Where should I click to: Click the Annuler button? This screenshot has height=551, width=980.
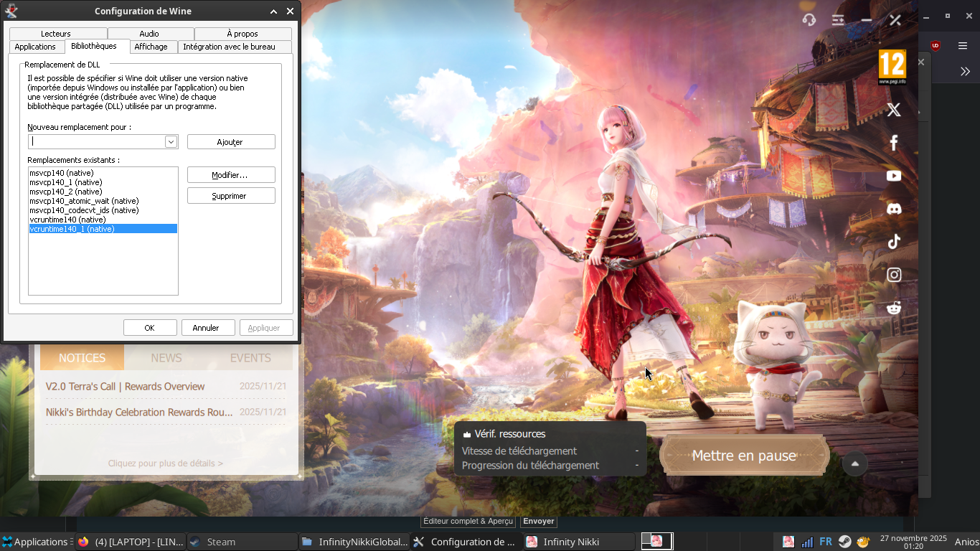click(208, 328)
